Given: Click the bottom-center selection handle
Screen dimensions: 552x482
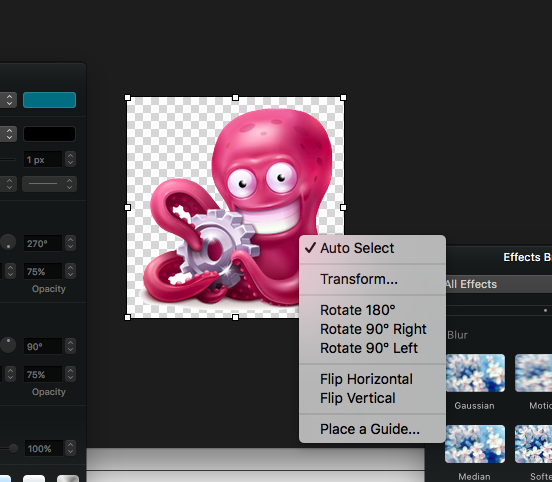Looking at the screenshot, I should (236, 318).
